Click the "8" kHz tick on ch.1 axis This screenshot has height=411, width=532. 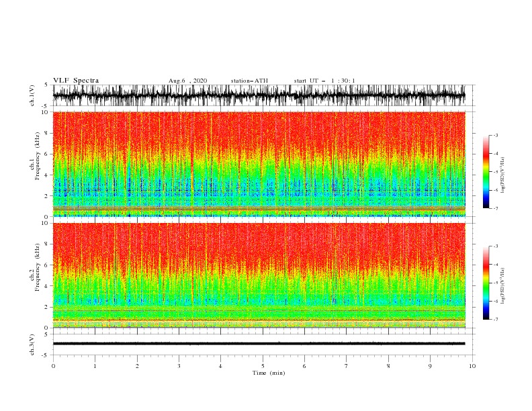(46, 133)
